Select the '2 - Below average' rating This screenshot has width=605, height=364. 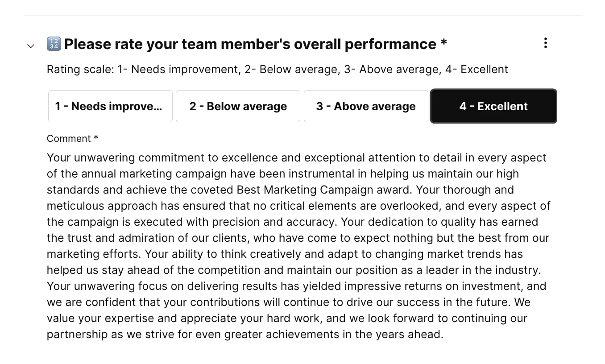click(x=238, y=106)
